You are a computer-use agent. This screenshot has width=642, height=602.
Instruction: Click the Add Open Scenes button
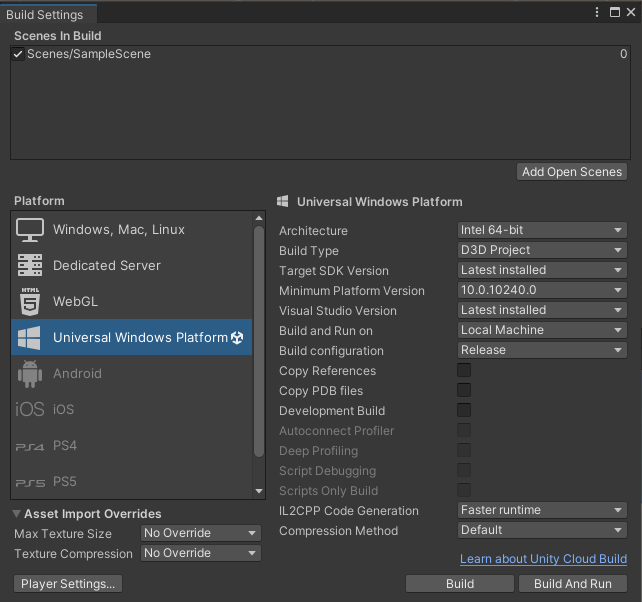[x=572, y=172]
